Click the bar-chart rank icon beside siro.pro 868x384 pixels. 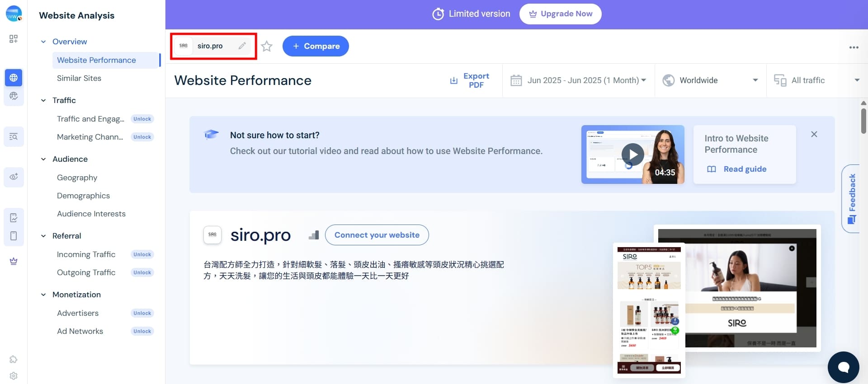pos(314,235)
